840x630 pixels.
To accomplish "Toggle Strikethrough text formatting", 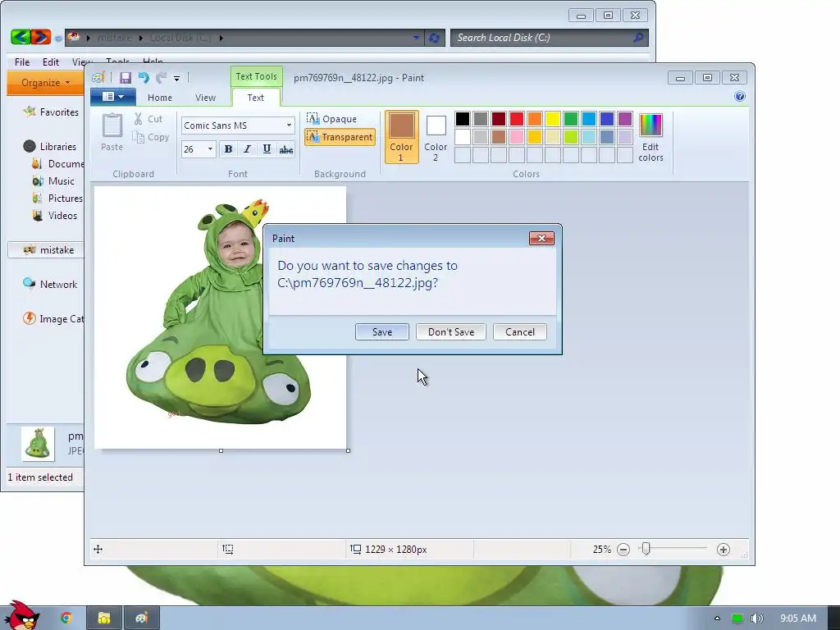I will [x=286, y=149].
